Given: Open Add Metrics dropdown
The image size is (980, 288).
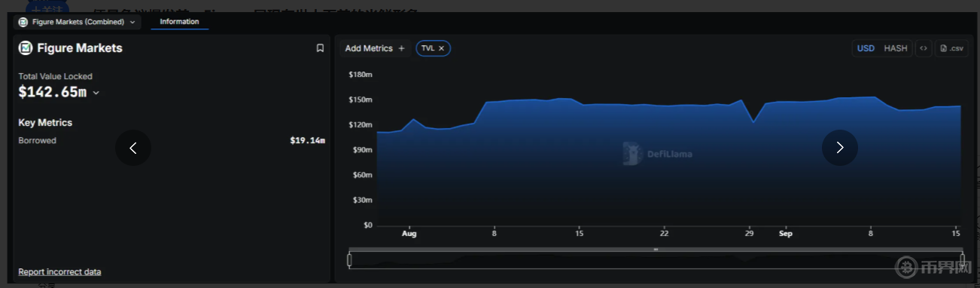Looking at the screenshot, I should tap(375, 48).
